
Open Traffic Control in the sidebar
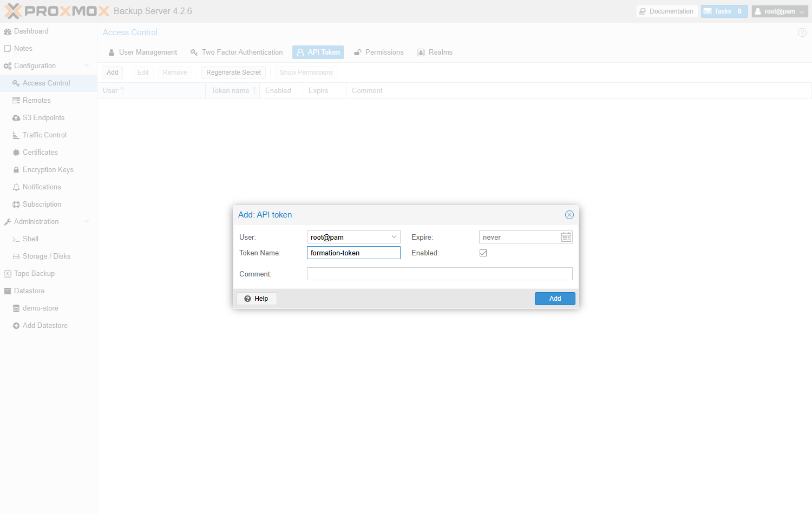pos(49,135)
